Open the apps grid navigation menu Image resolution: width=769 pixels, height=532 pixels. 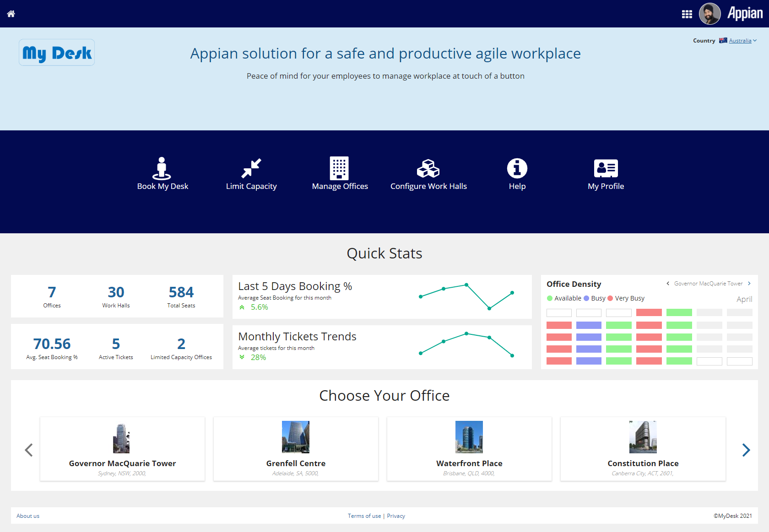click(687, 14)
